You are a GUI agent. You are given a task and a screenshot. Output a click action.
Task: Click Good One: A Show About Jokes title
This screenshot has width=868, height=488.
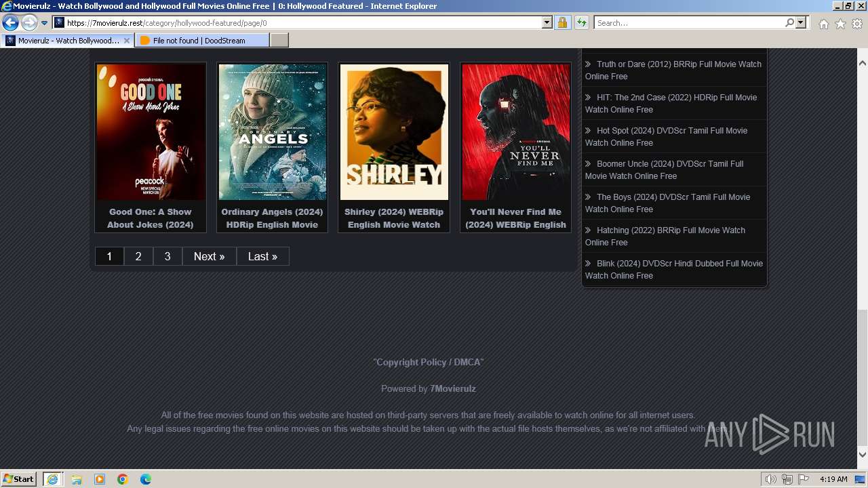(151, 218)
